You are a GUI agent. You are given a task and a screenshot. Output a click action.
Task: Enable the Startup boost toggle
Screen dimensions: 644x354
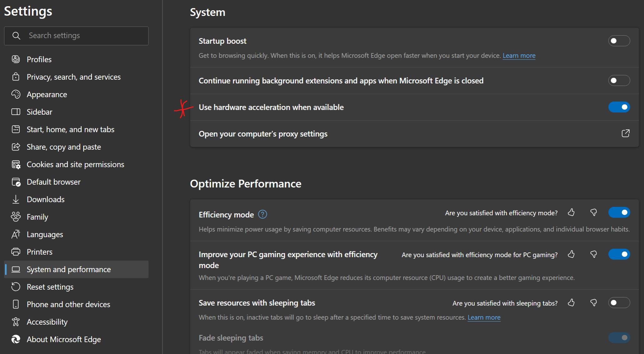619,41
